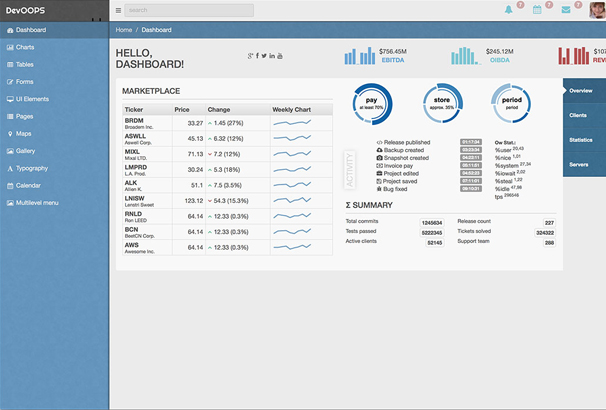606x410 pixels.
Task: Toggle the sidebar with the hamburger icon
Action: coord(118,10)
